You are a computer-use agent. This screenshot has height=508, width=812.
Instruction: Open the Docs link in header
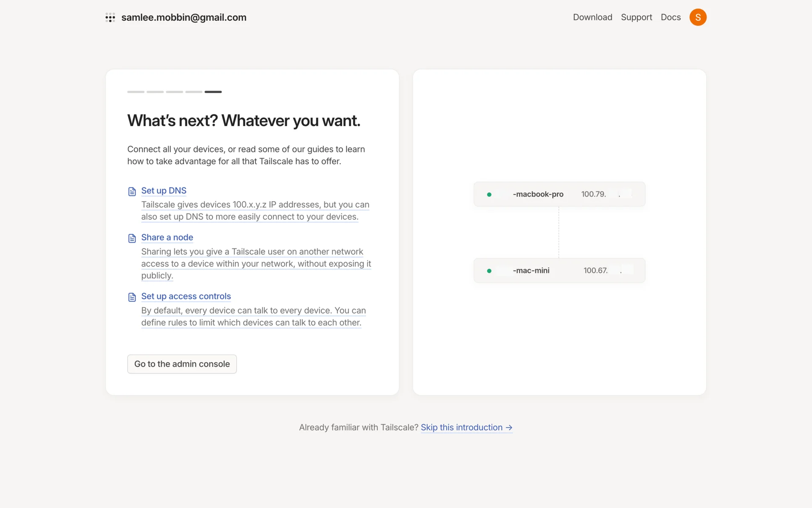point(671,17)
